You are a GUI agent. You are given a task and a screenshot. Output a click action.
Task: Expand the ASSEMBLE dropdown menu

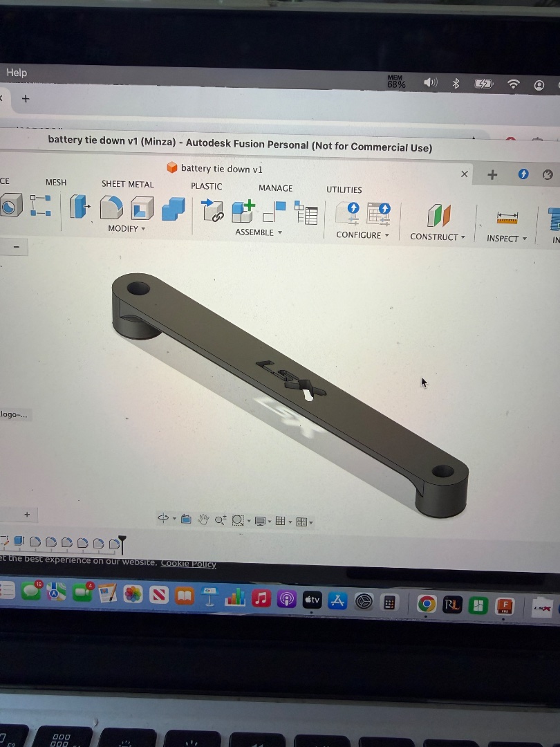[x=259, y=232]
